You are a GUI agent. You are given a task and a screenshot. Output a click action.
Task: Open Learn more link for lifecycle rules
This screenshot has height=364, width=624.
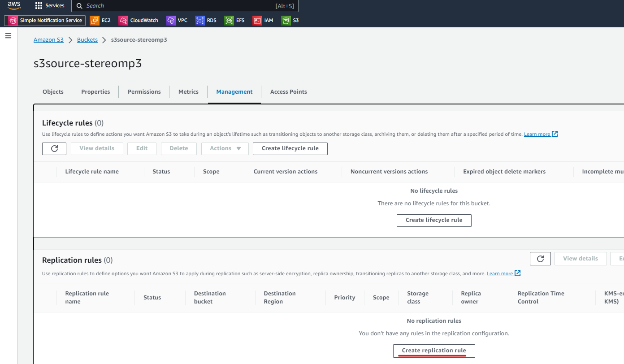point(541,134)
